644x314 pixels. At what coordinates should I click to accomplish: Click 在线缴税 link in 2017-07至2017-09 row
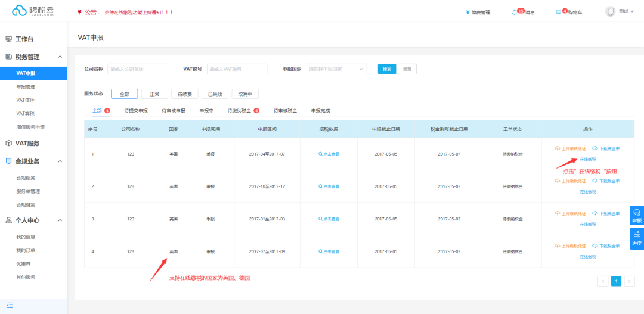pyautogui.click(x=588, y=257)
